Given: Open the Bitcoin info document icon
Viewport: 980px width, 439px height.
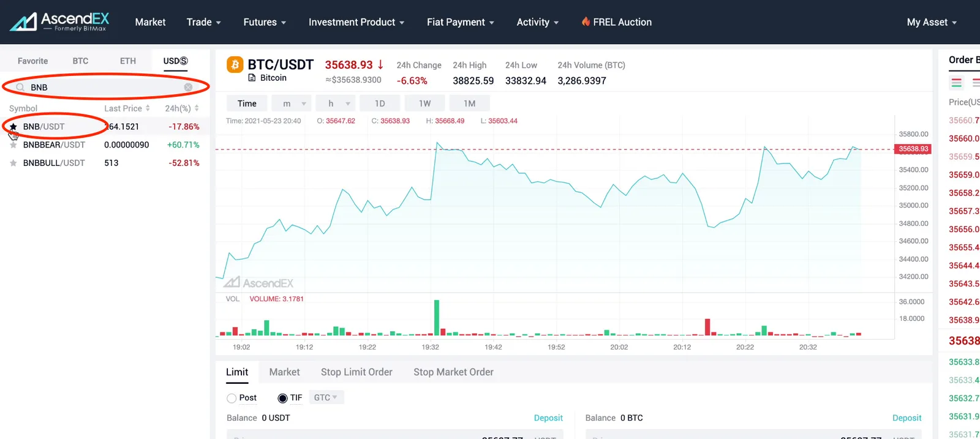Looking at the screenshot, I should click(x=252, y=78).
